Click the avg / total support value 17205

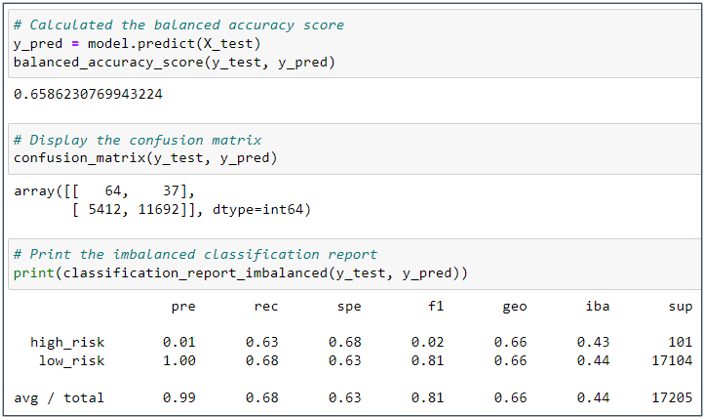click(672, 398)
